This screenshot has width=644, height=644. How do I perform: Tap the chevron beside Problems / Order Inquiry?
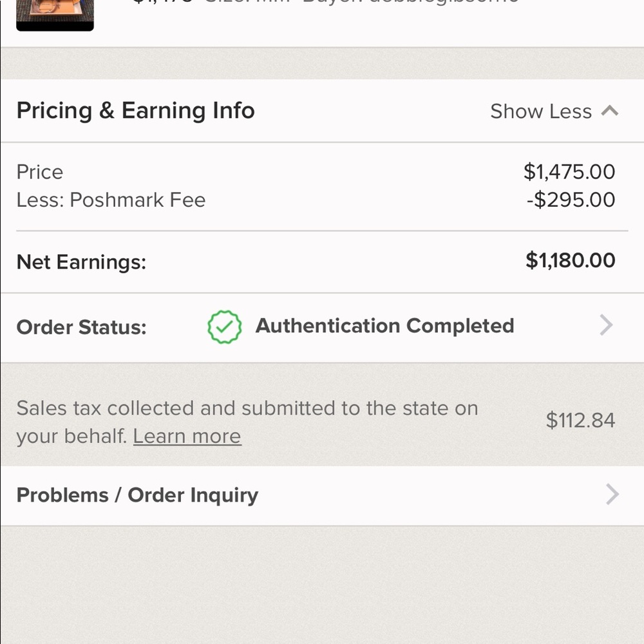[612, 495]
